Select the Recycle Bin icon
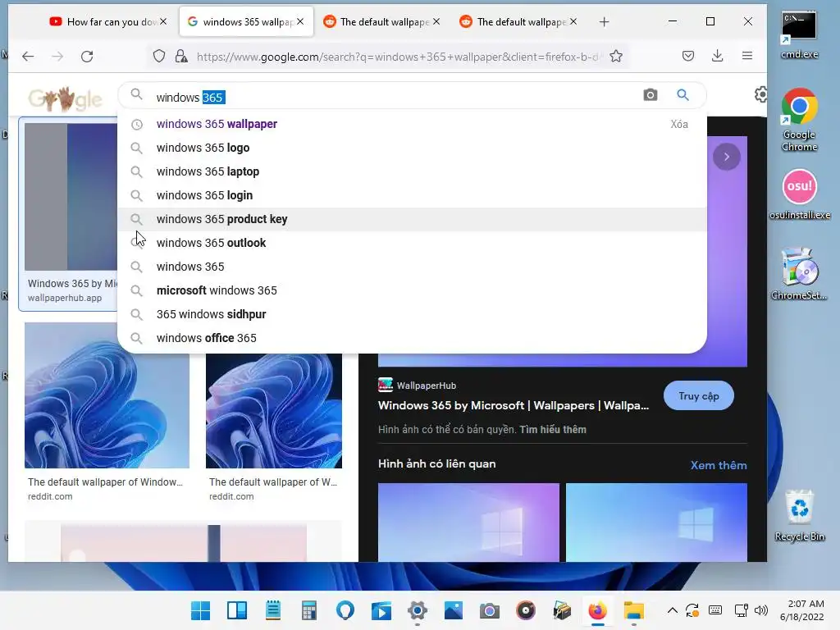The image size is (840, 630). [799, 515]
